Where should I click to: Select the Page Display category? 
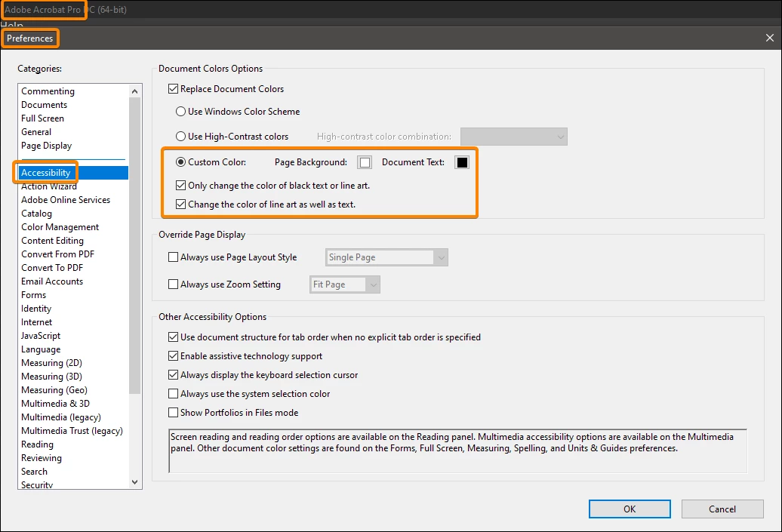point(73,146)
